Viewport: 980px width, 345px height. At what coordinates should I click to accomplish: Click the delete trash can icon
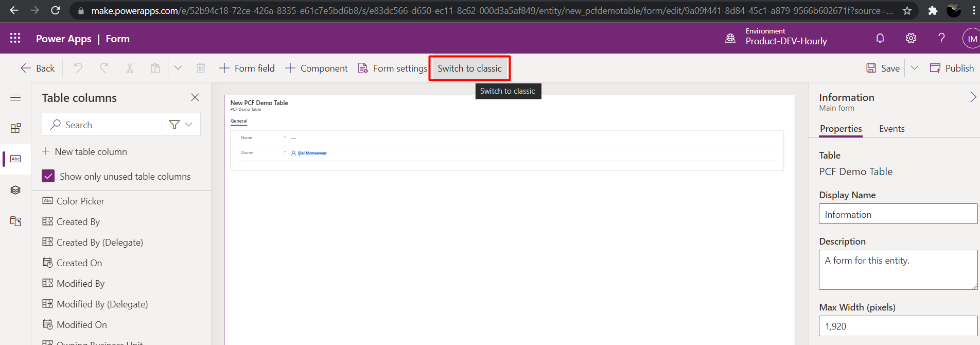tap(201, 68)
